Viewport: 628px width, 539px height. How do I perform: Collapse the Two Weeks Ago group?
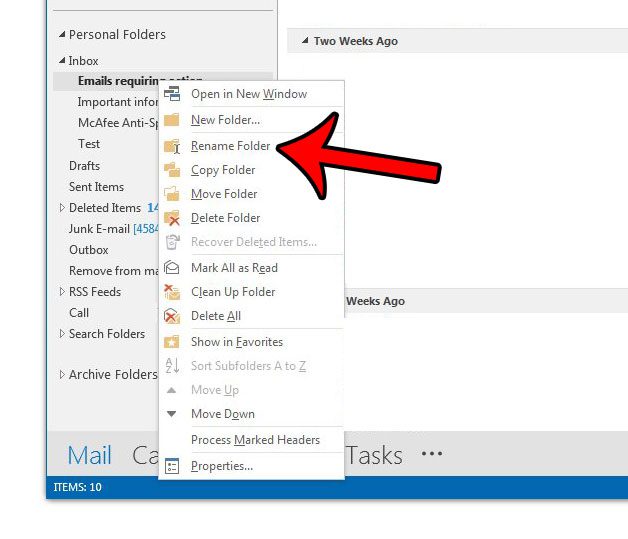[304, 41]
